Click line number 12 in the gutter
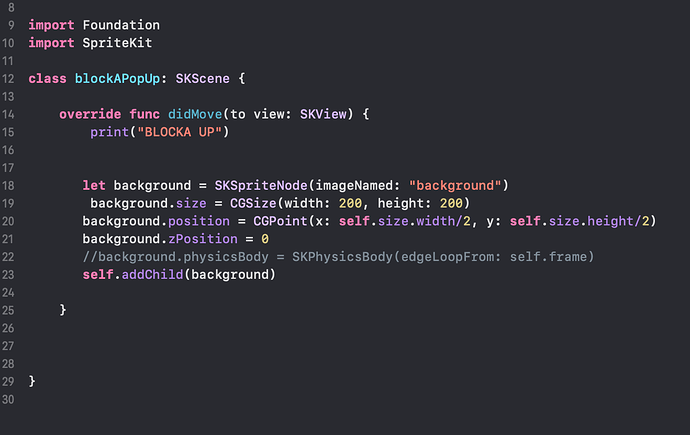This screenshot has height=435, width=690. pos(8,79)
